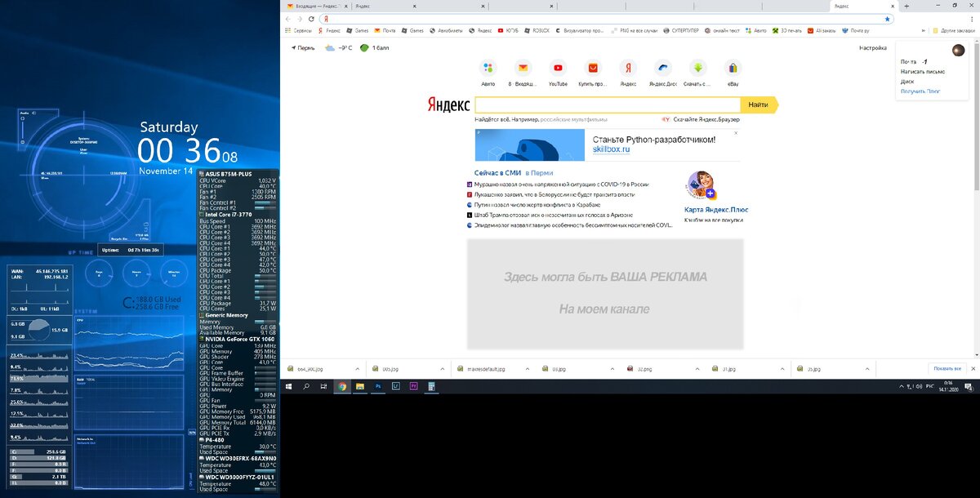Open Task View on taskbar
Image resolution: width=980 pixels, height=498 pixels.
click(x=324, y=386)
